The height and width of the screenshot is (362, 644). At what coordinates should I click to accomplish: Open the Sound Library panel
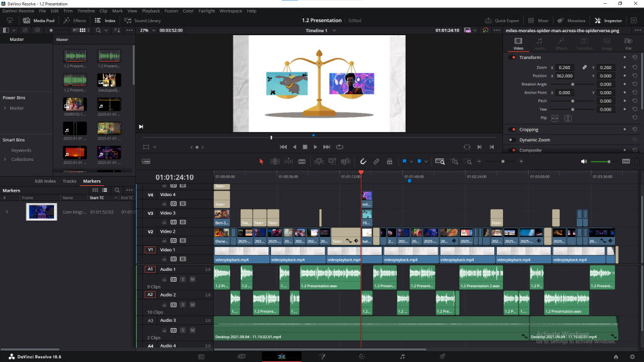pos(143,21)
